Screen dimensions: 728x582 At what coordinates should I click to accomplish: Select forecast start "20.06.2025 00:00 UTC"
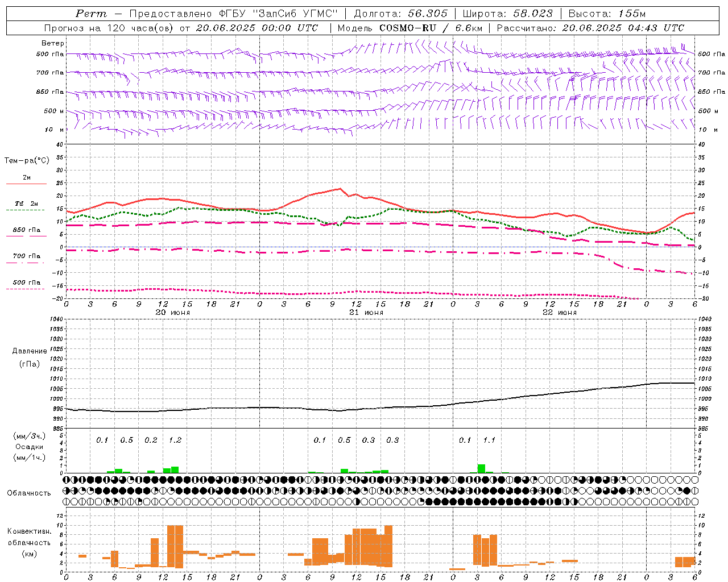pos(257,28)
